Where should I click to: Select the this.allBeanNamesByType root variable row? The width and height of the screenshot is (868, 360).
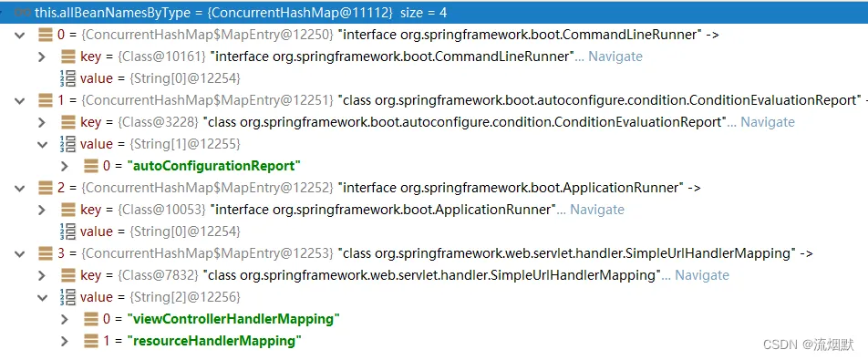point(434,12)
